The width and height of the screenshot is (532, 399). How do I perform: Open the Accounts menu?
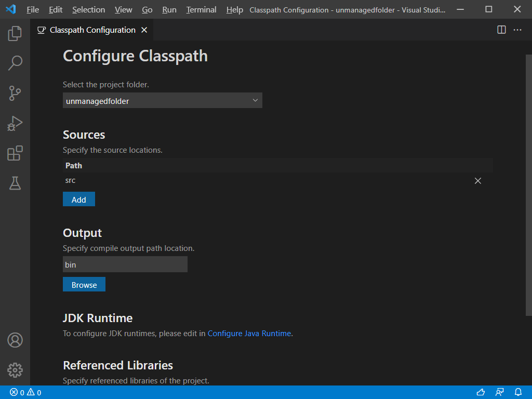point(15,340)
